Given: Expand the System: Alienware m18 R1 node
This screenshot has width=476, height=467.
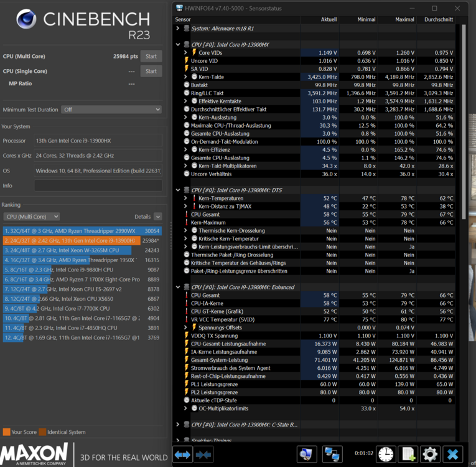Looking at the screenshot, I should point(178,28).
